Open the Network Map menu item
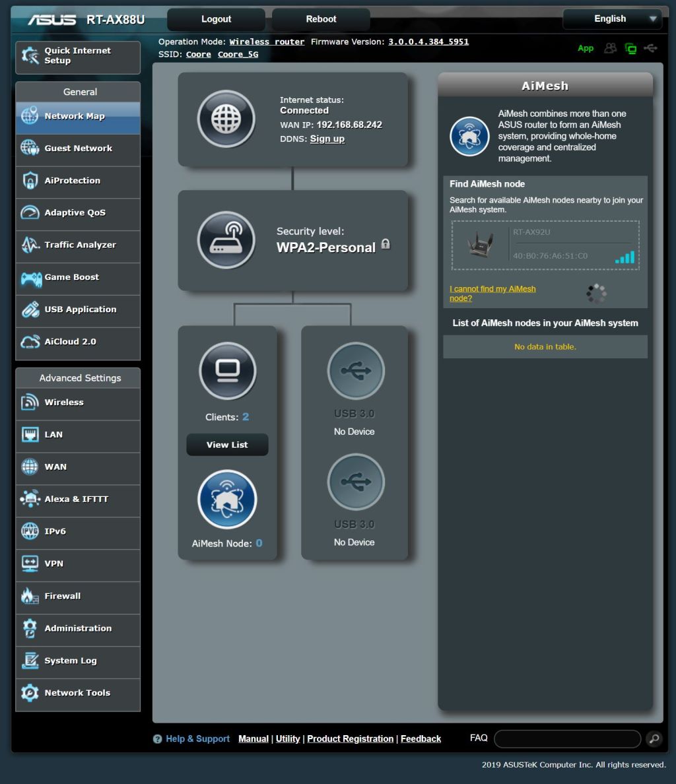Screen dimensions: 676x784 [x=78, y=118]
